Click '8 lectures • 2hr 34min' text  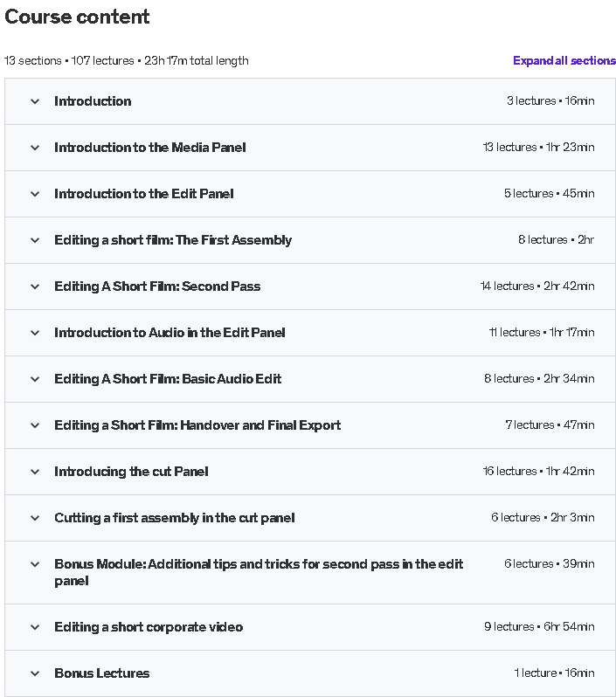539,378
